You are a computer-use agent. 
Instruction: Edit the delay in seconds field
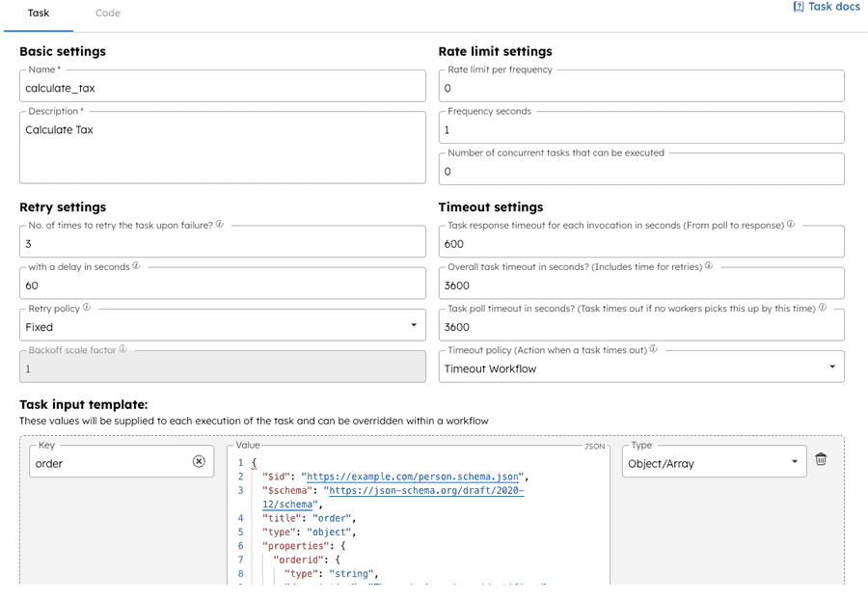coord(223,285)
